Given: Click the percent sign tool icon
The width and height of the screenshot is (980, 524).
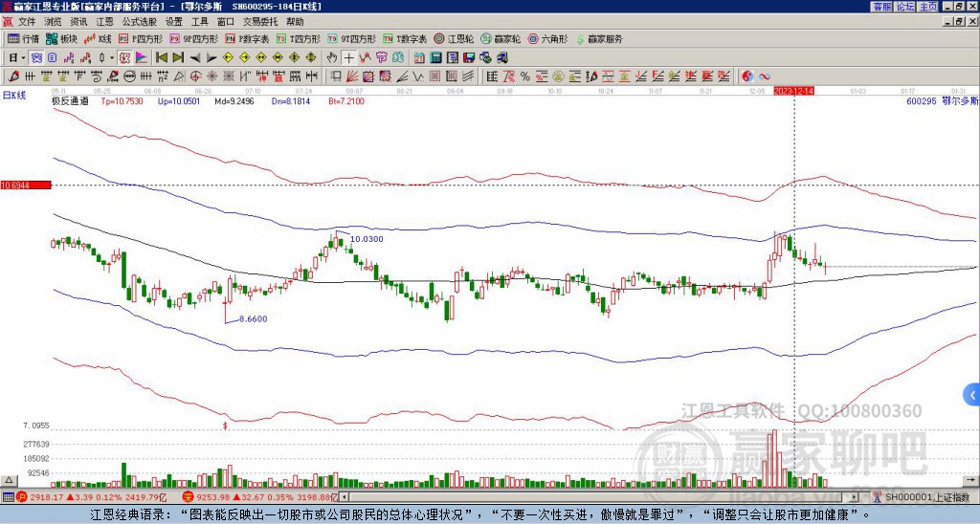Looking at the screenshot, I should [x=525, y=76].
